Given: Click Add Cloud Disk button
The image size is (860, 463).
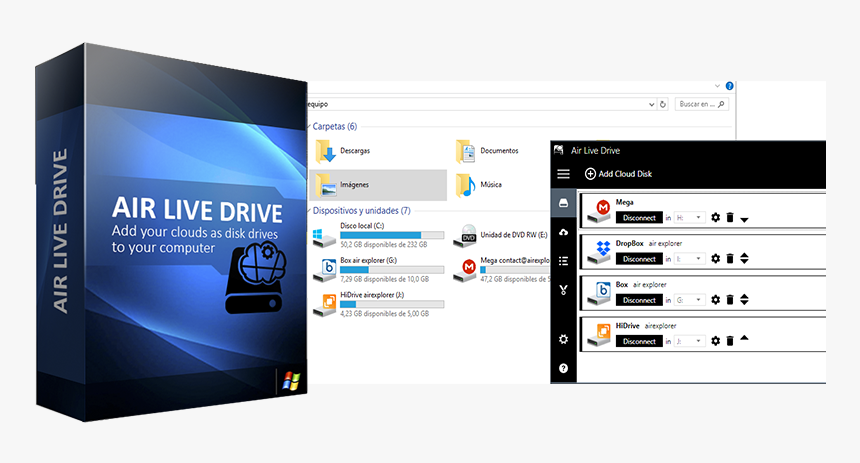Looking at the screenshot, I should coord(618,174).
